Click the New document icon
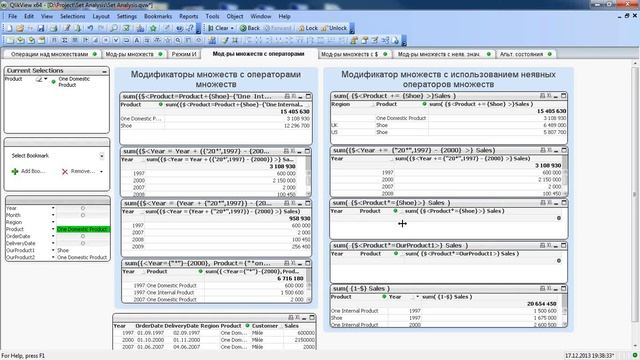 [9, 28]
